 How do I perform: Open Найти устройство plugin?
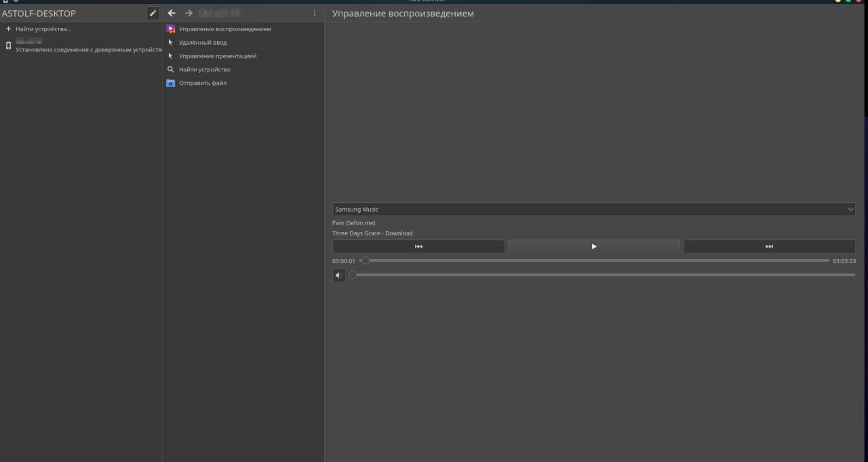click(242, 70)
